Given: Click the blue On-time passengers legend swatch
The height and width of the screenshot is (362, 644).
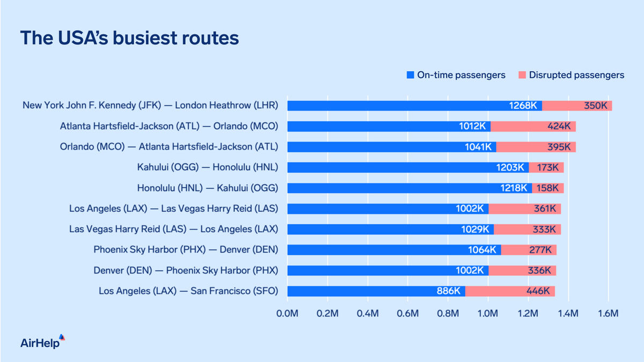Looking at the screenshot, I should point(411,75).
